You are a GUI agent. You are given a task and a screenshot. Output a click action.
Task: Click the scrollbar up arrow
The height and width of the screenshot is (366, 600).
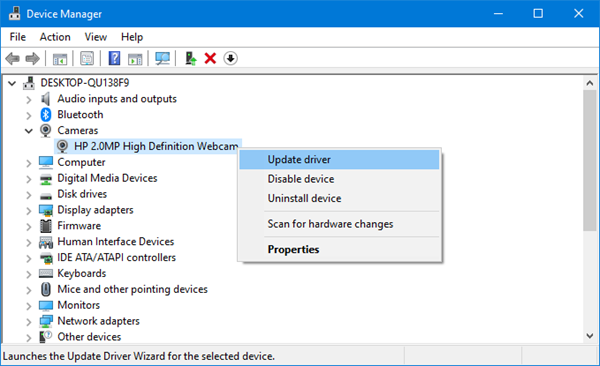click(590, 83)
